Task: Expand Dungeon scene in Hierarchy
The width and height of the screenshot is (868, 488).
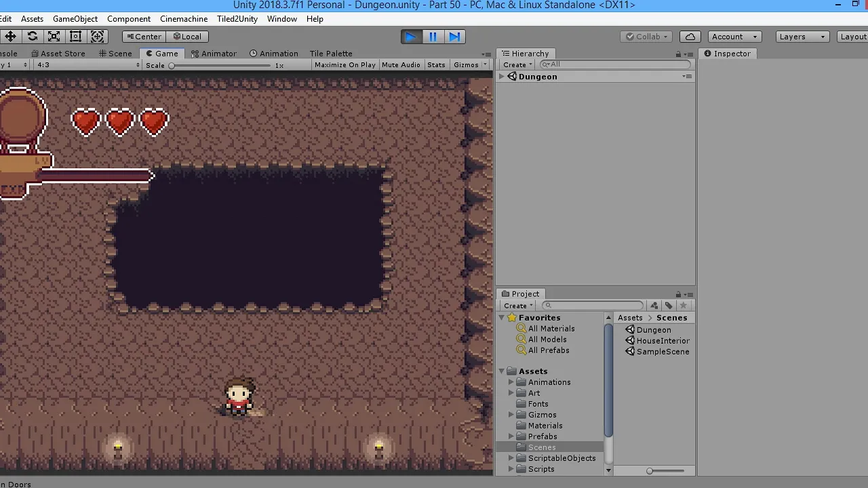Action: coord(502,77)
